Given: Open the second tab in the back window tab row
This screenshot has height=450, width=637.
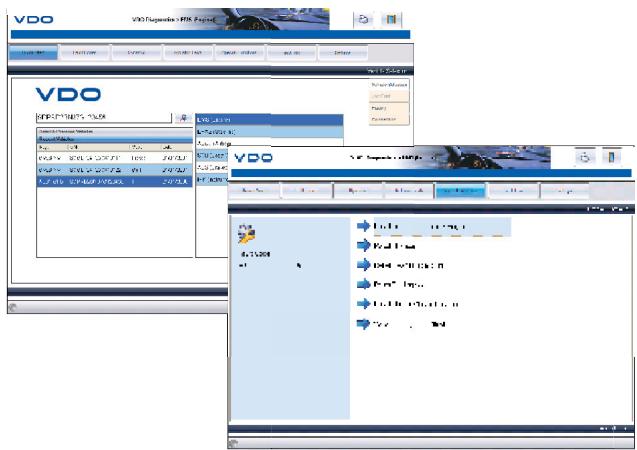Looking at the screenshot, I should coord(84,53).
